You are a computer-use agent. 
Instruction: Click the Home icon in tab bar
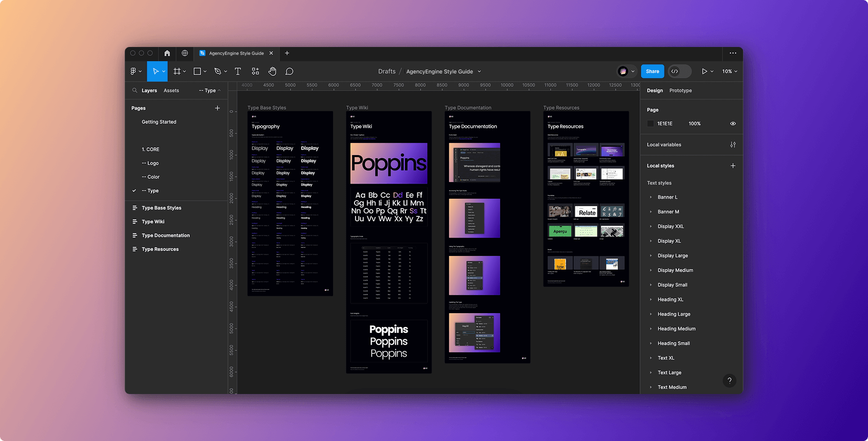coord(167,53)
